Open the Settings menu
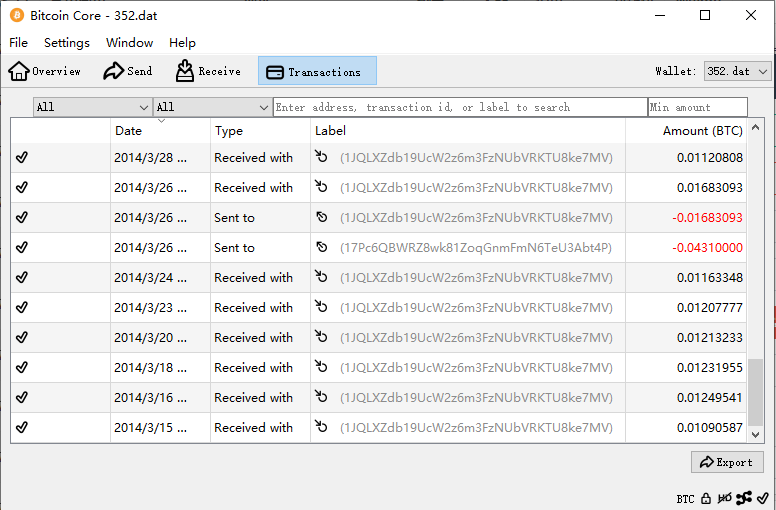Image resolution: width=776 pixels, height=510 pixels. 67,43
